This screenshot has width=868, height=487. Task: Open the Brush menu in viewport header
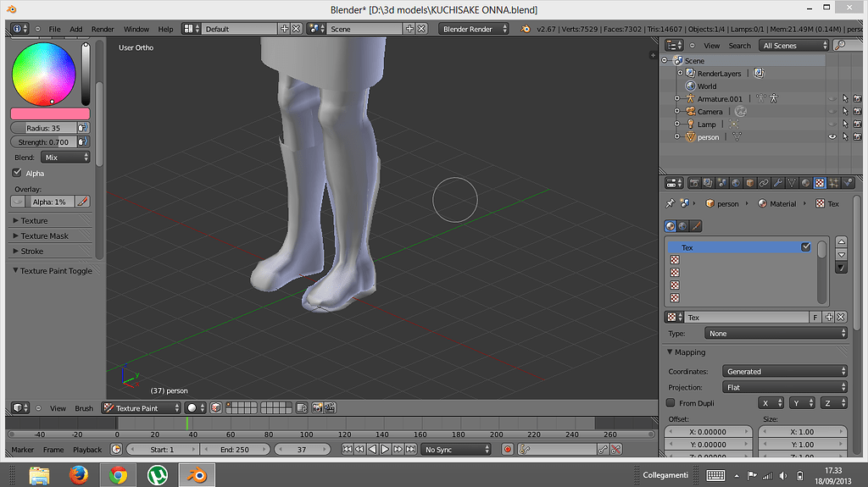(x=84, y=408)
